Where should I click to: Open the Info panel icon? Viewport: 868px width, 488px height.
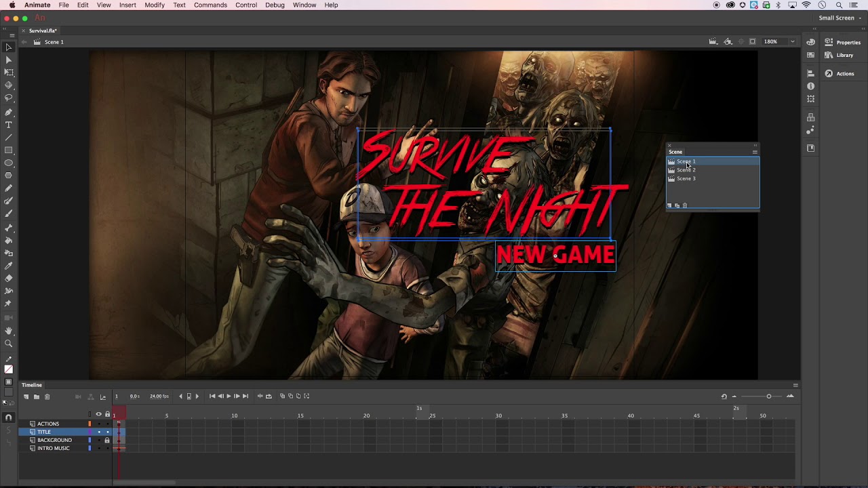pyautogui.click(x=811, y=86)
